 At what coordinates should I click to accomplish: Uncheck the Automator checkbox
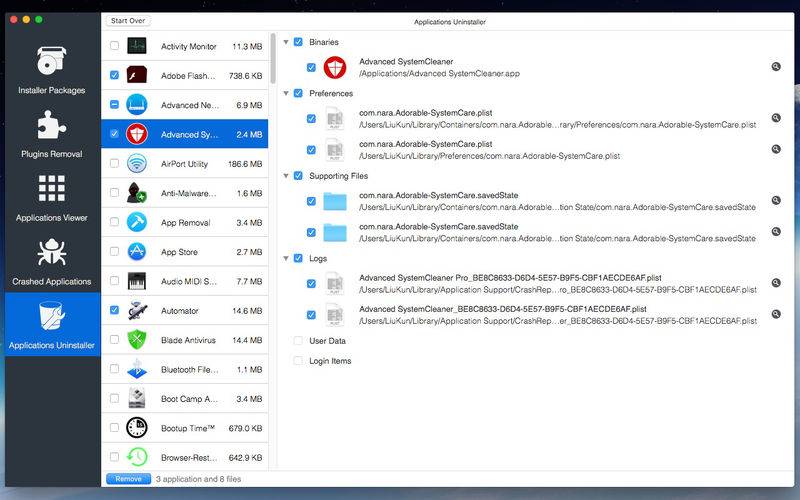[x=114, y=310]
